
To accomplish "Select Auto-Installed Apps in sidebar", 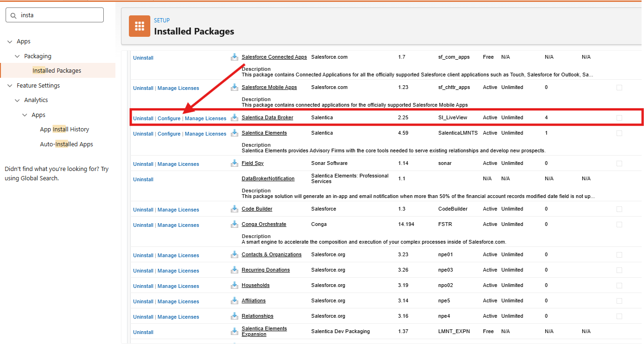I will click(x=67, y=144).
